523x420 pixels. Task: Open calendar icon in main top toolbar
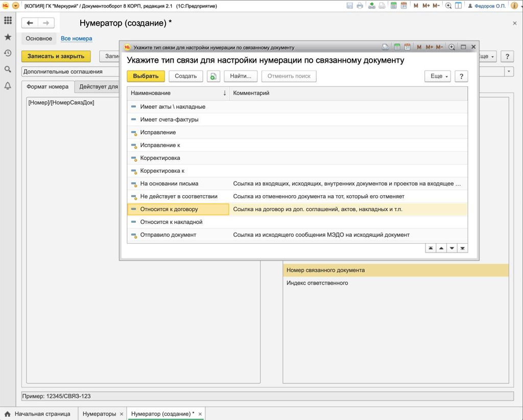click(x=403, y=6)
